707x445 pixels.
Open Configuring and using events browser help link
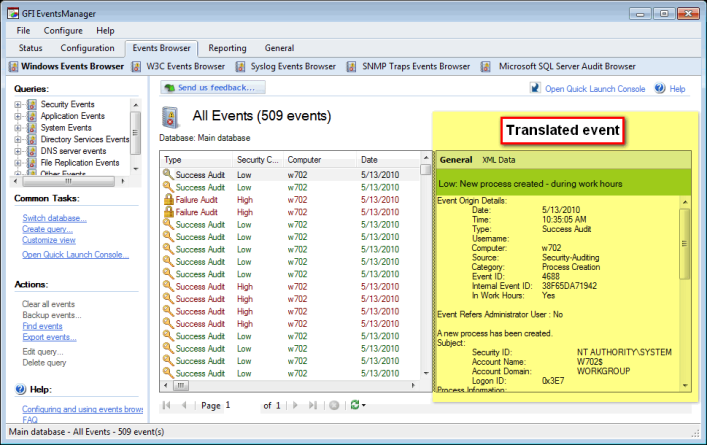pos(83,409)
